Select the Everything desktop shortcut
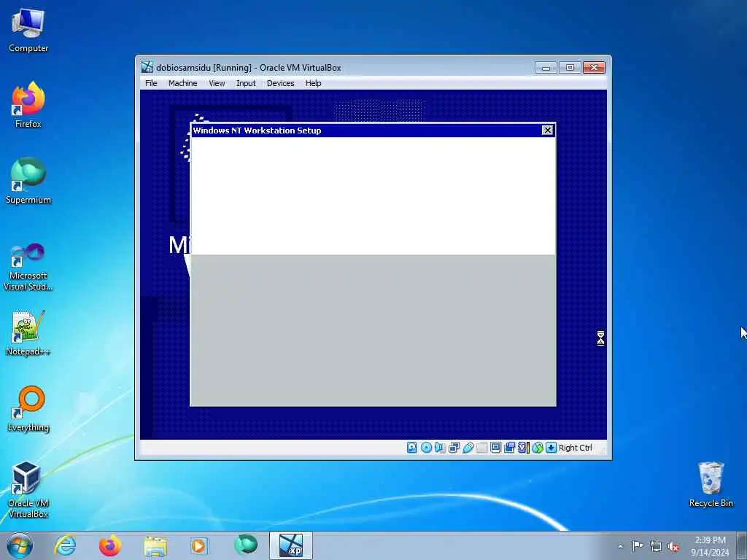 pyautogui.click(x=28, y=408)
